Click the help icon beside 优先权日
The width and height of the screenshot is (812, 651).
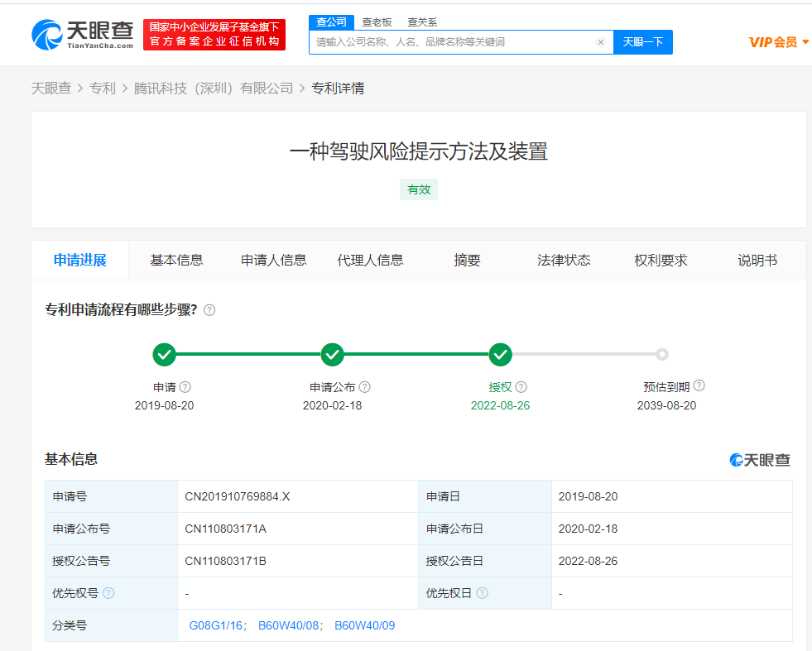tap(482, 593)
